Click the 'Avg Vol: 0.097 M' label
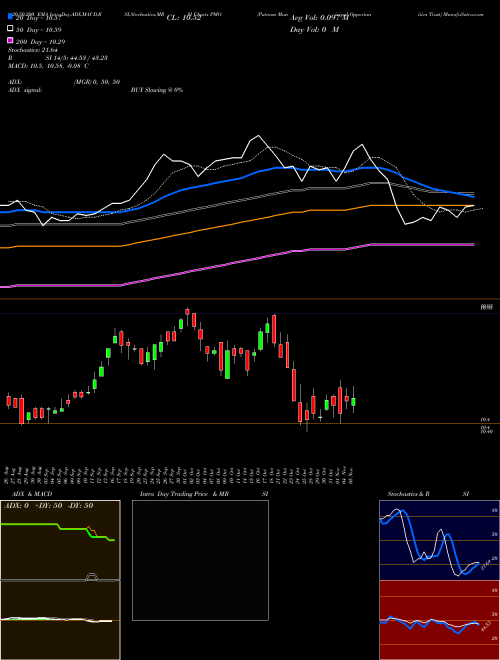The height and width of the screenshot is (660, 500). click(x=319, y=18)
